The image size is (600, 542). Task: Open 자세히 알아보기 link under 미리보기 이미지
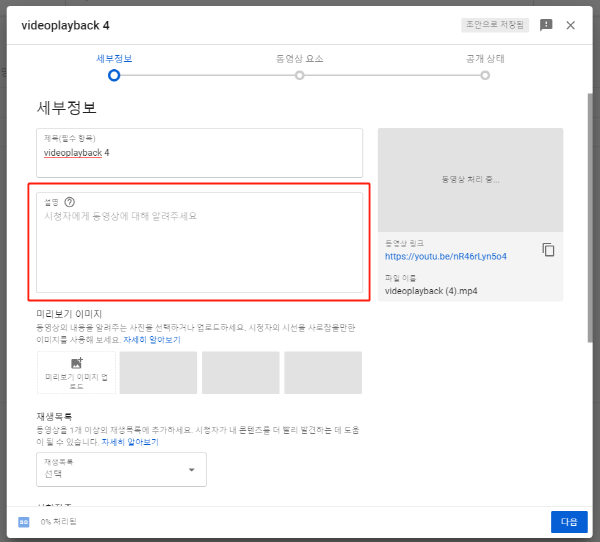pos(152,340)
